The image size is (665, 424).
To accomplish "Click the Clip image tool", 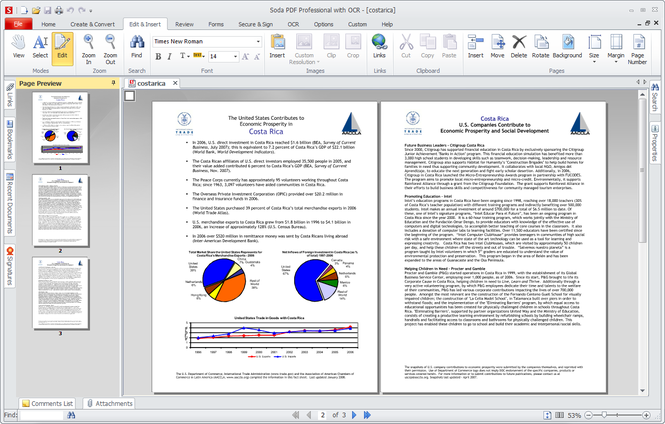I will tap(331, 46).
